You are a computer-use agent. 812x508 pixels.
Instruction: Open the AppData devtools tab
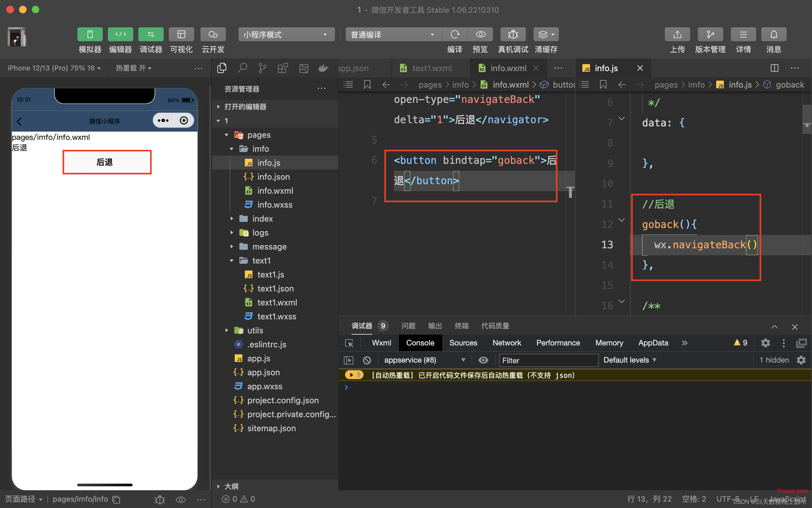653,343
